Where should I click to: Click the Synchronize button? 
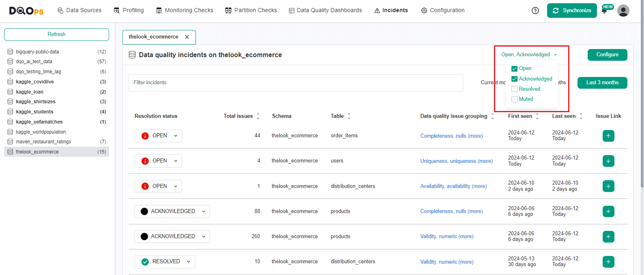pos(572,11)
